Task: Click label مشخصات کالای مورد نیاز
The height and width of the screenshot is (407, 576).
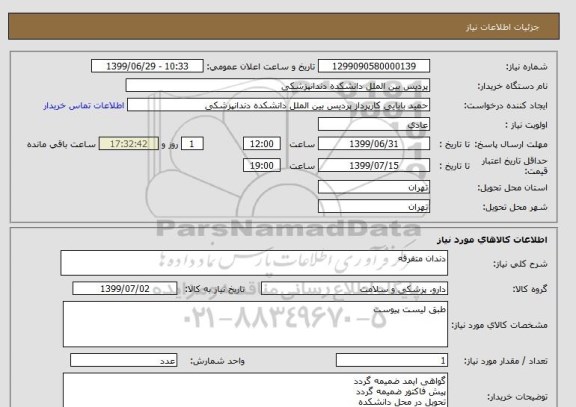Action: pos(500,325)
